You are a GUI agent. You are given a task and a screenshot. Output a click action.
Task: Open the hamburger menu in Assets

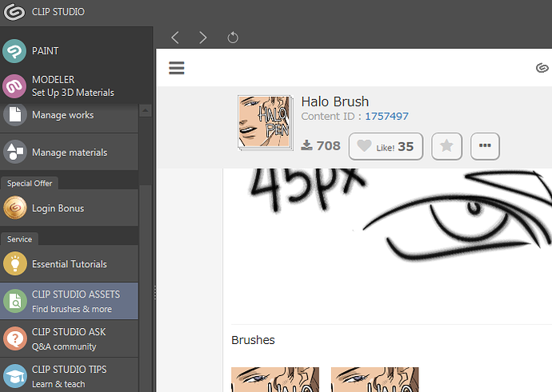pos(177,68)
